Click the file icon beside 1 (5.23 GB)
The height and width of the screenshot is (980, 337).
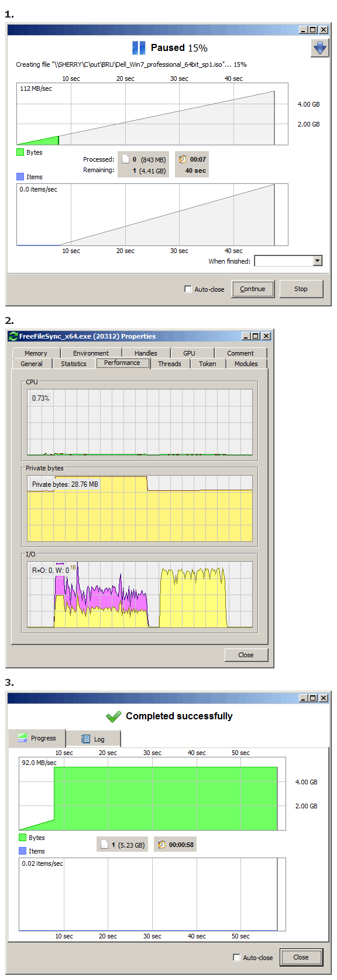[x=104, y=845]
